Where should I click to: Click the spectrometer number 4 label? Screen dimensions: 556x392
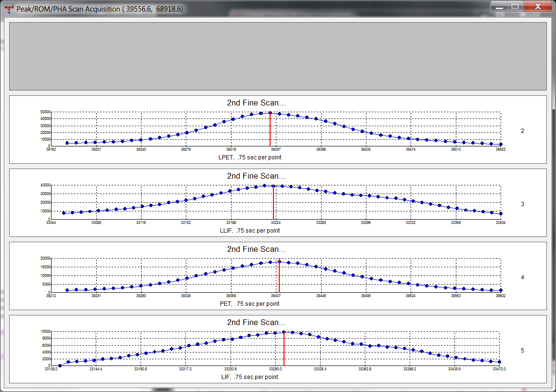pyautogui.click(x=522, y=277)
